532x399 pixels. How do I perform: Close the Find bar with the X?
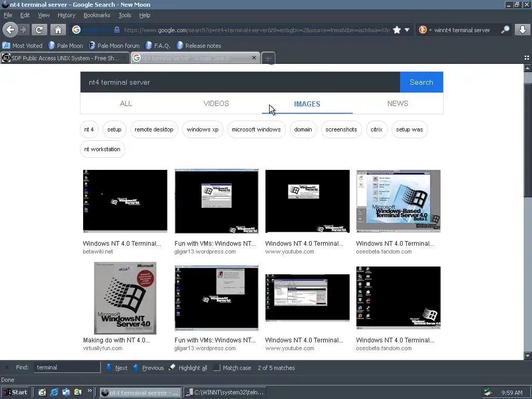6,367
